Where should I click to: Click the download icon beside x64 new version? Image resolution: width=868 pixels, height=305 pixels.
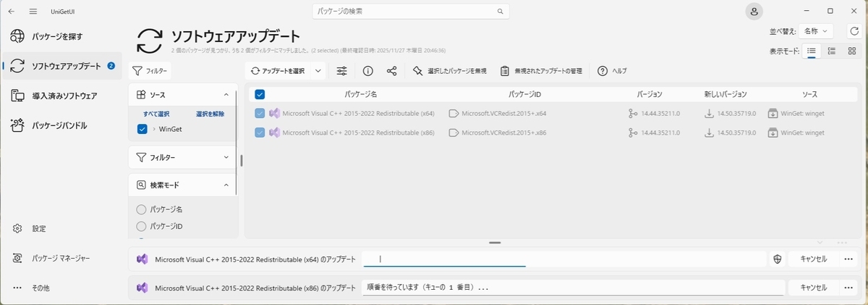tap(709, 113)
